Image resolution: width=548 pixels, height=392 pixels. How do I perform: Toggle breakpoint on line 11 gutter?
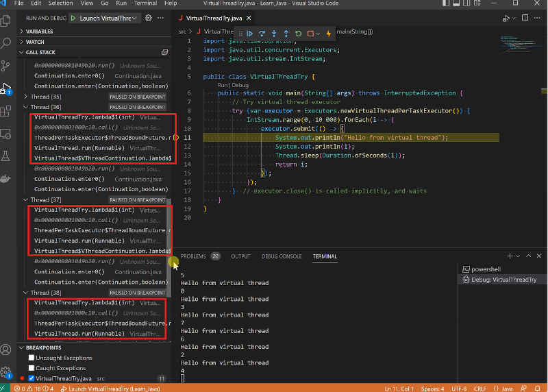(x=177, y=138)
